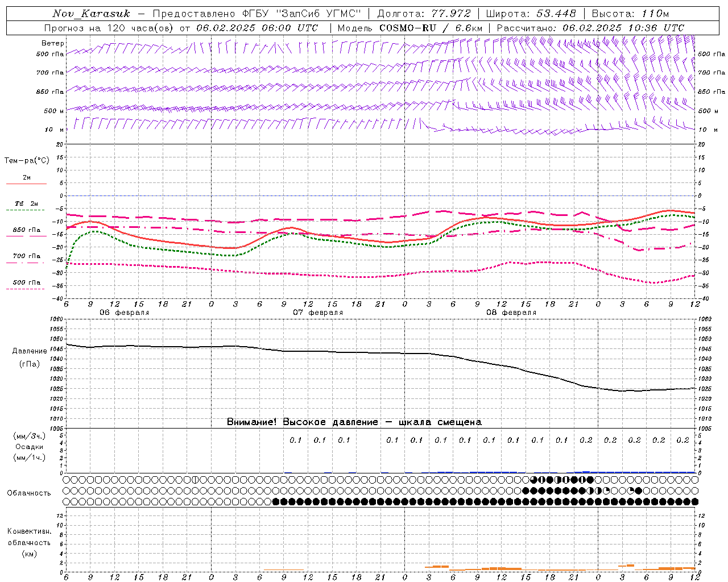Image resolution: width=728 pixels, height=582 pixels.
Task: Click the '06 февраля' date label
Action: click(125, 313)
